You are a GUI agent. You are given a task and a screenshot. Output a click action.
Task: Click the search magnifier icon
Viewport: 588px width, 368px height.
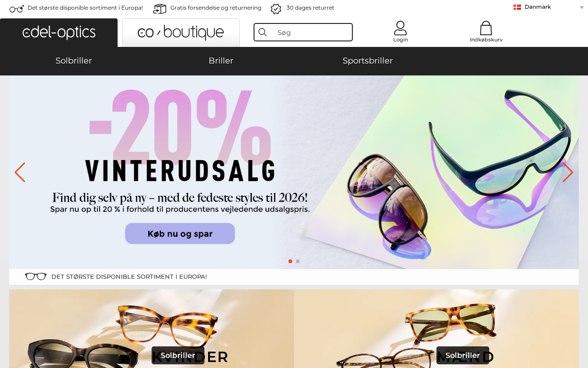263,32
